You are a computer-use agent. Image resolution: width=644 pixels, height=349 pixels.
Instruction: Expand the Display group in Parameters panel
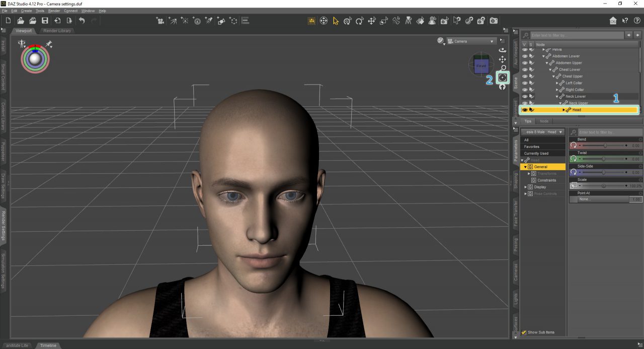(525, 187)
